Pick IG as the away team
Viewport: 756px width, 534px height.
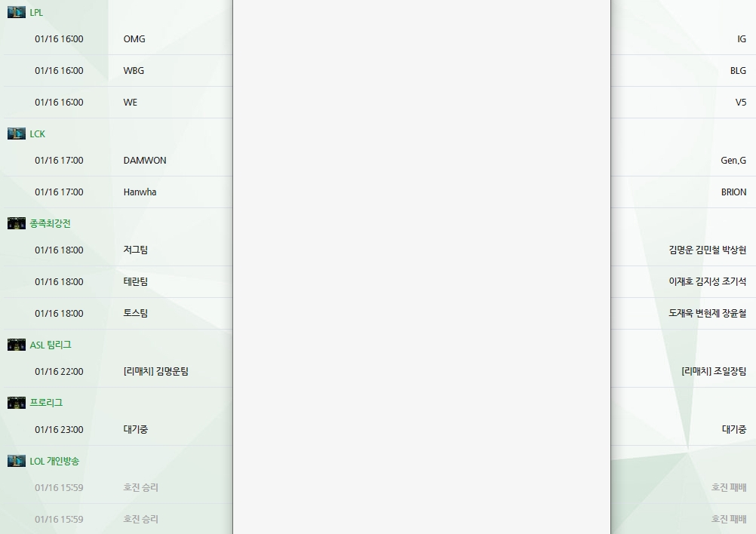click(x=741, y=39)
